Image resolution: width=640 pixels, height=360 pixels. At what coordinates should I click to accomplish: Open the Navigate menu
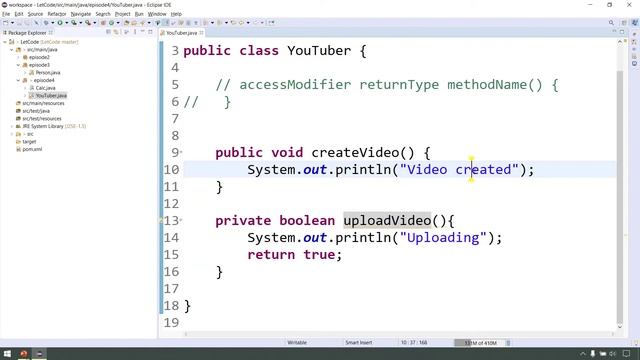pos(81,14)
